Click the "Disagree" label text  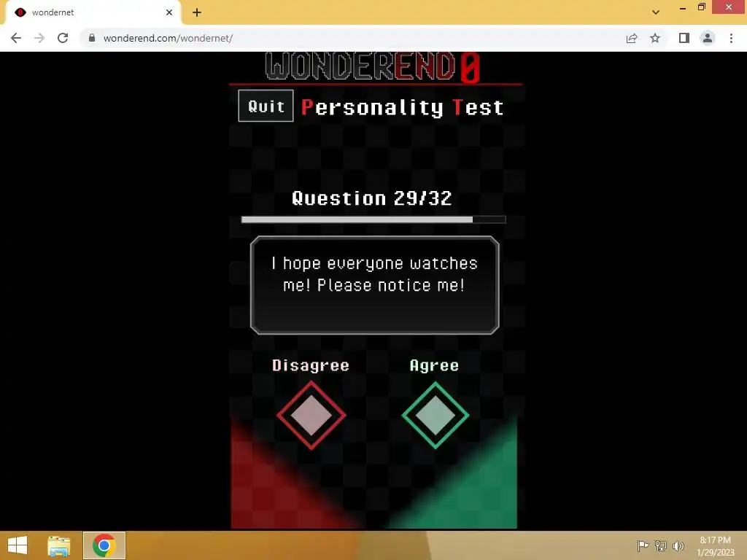click(311, 365)
